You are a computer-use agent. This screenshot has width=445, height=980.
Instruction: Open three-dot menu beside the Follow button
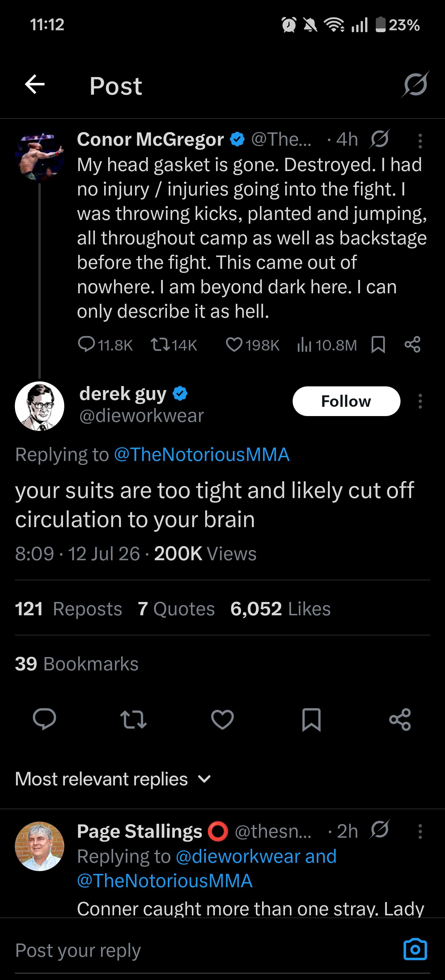click(420, 401)
